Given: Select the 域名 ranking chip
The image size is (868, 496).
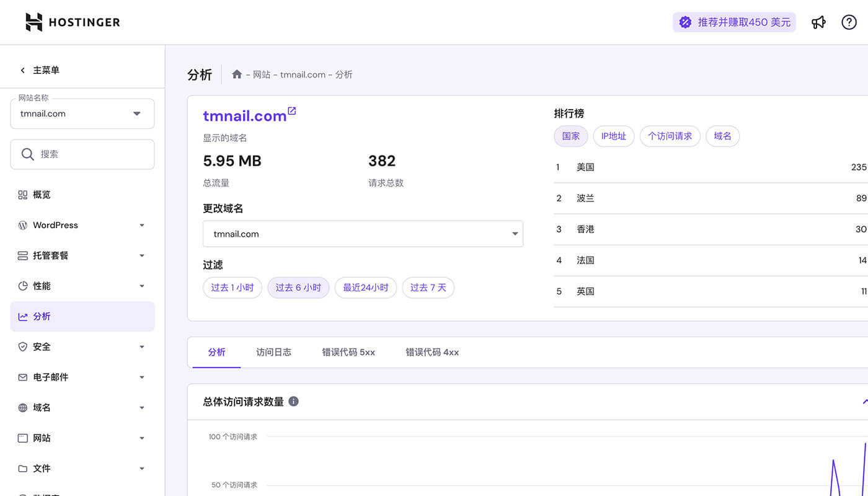Looking at the screenshot, I should pos(723,136).
